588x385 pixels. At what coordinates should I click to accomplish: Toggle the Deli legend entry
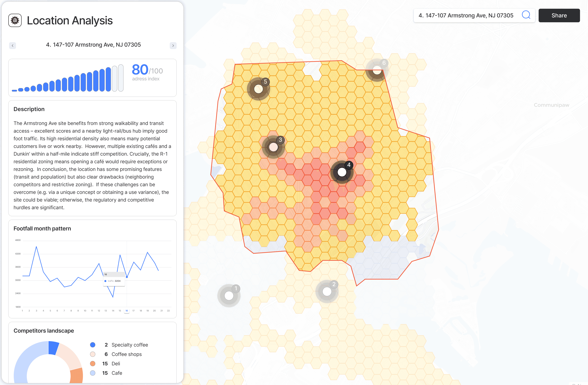(116, 363)
